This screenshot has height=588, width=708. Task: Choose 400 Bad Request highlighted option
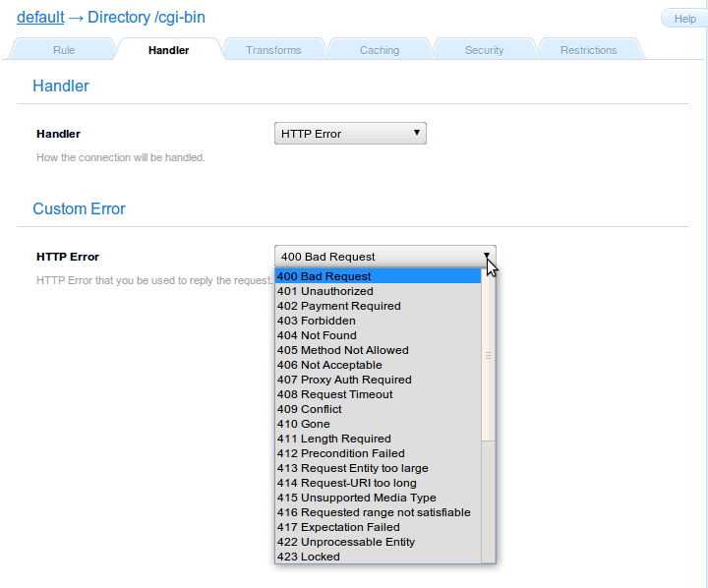324,276
